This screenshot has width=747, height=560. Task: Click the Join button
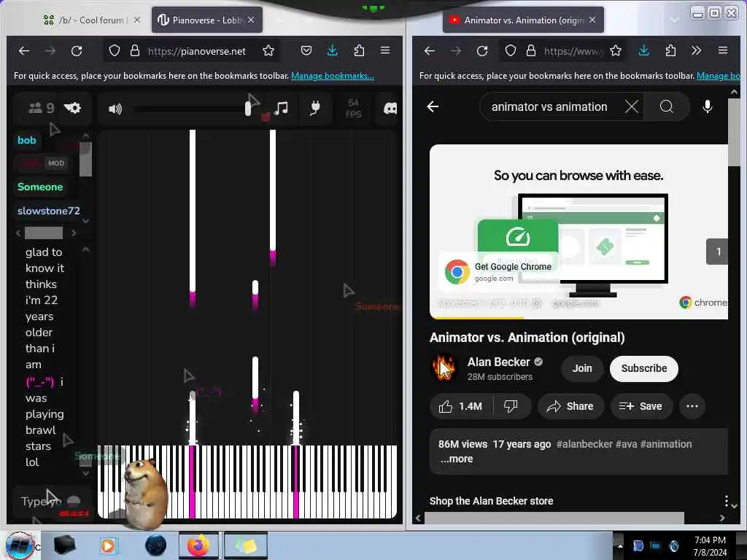[582, 368]
